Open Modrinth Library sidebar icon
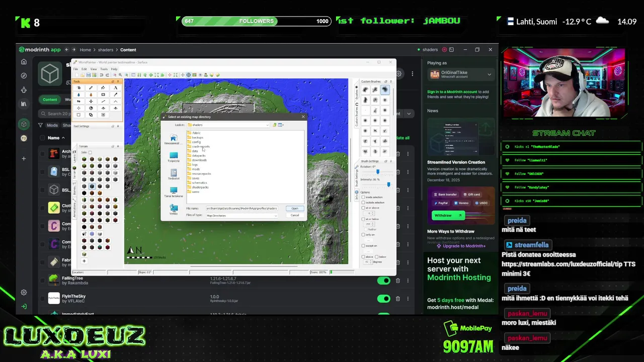The image size is (644, 362). tap(24, 104)
